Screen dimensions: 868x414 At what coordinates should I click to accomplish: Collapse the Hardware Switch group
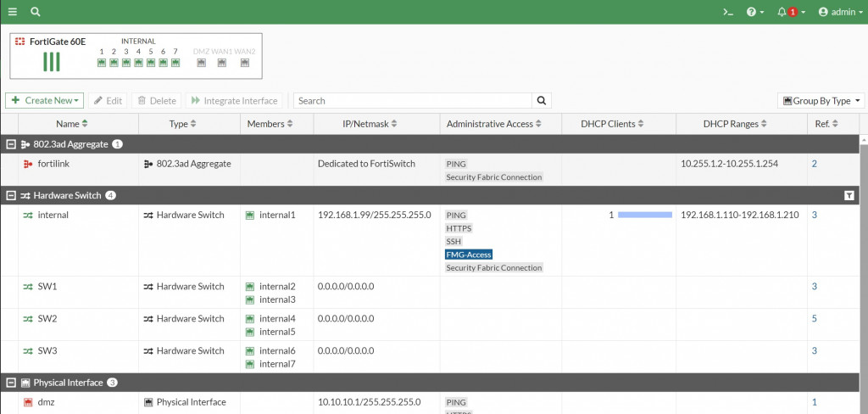(x=10, y=195)
